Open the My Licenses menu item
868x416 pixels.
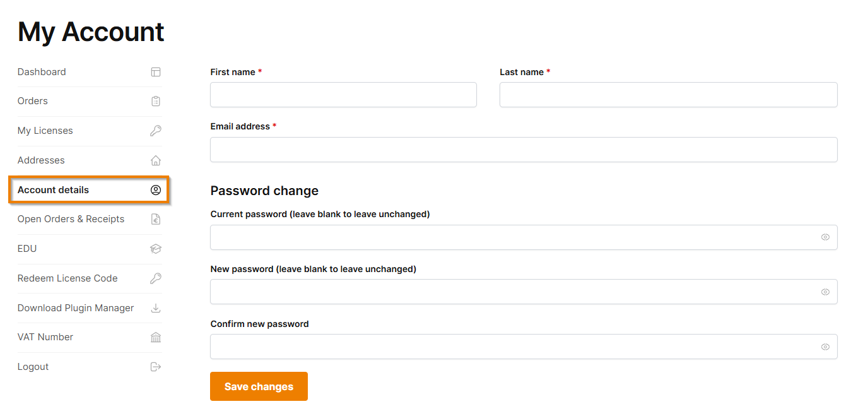pyautogui.click(x=45, y=131)
